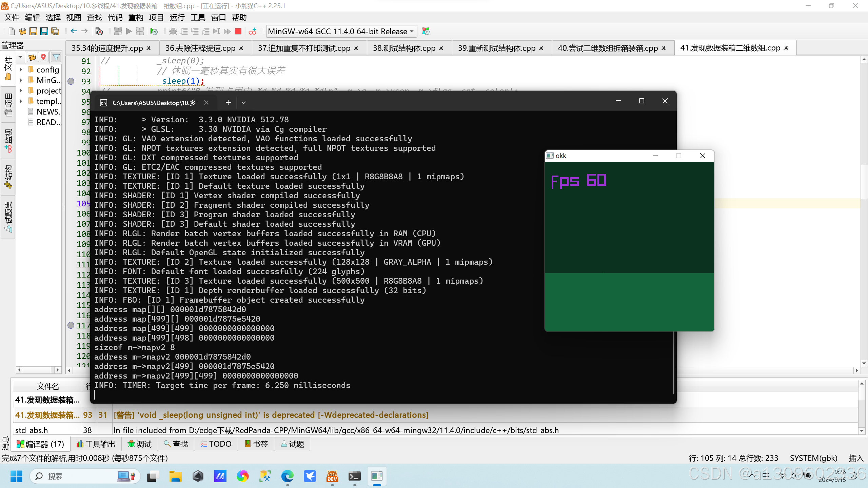868x488 pixels.
Task: Click the Open Folder icon in manager panel
Action: coord(32,57)
